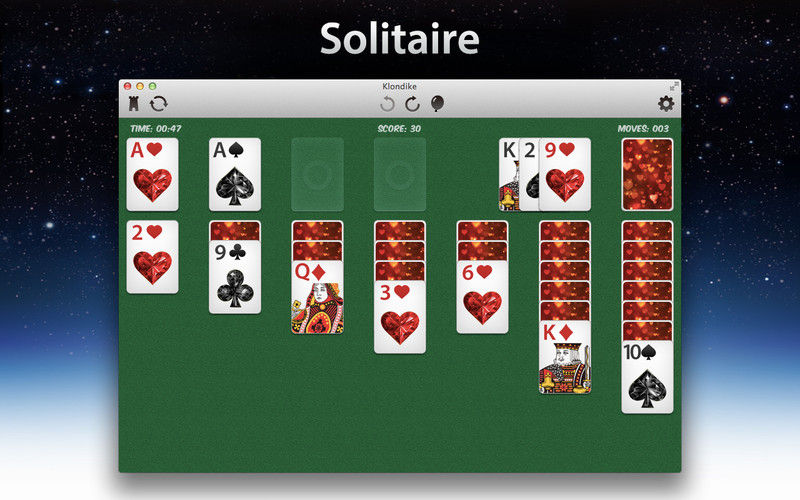800x500 pixels.
Task: Click the rook icon in the toolbar
Action: [134, 104]
